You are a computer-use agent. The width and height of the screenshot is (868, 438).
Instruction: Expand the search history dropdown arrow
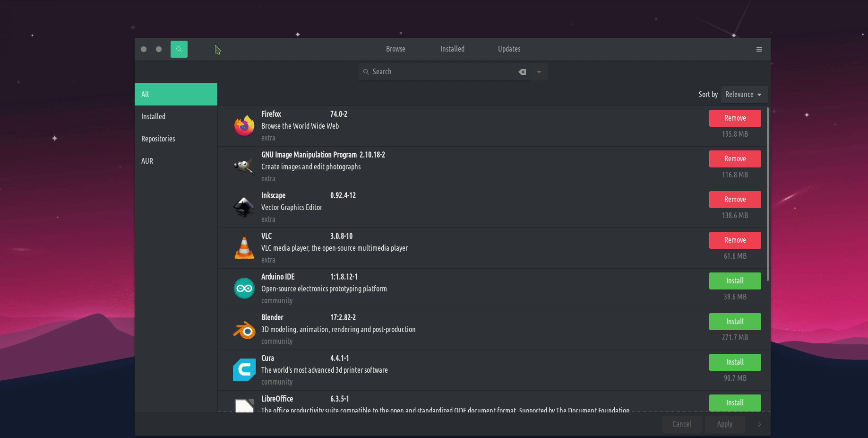tap(539, 72)
